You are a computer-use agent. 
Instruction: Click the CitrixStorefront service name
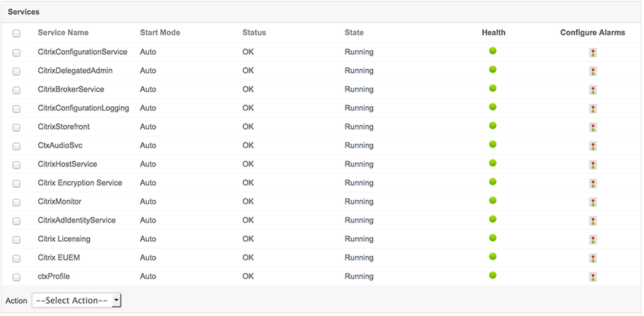pos(69,127)
